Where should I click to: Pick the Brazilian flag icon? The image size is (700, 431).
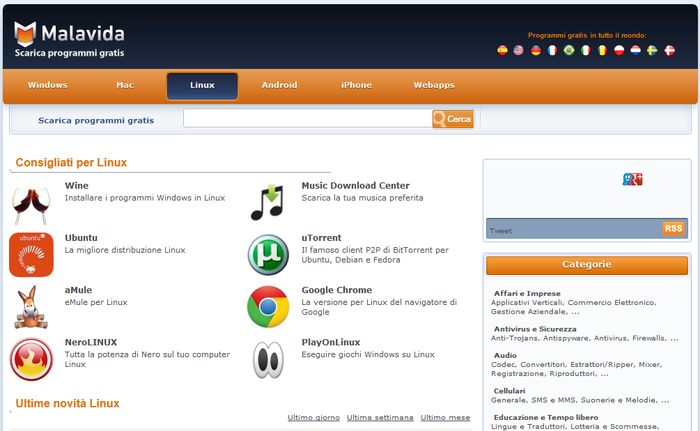click(569, 50)
